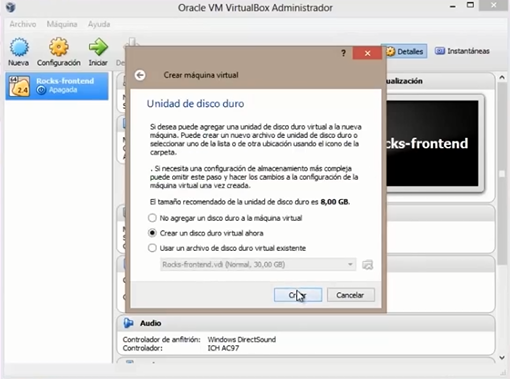Click the VirtualBox cube icon in title bar
This screenshot has height=379, width=510.
point(10,7)
